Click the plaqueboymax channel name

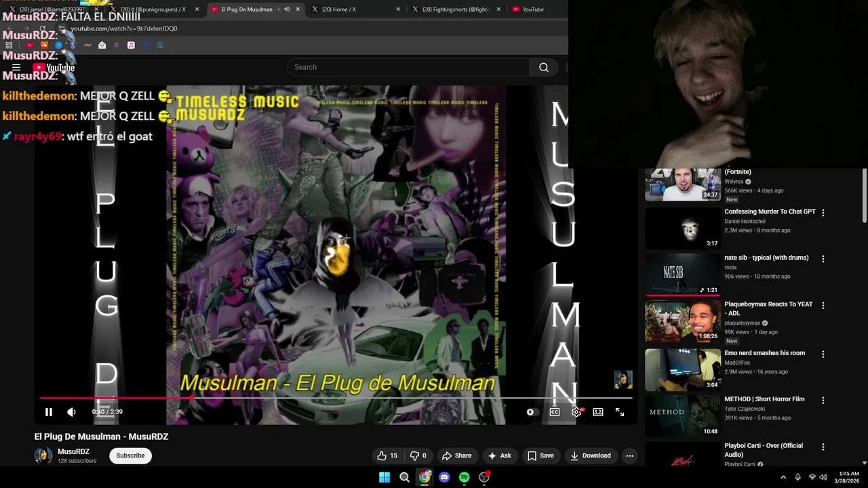[743, 323]
